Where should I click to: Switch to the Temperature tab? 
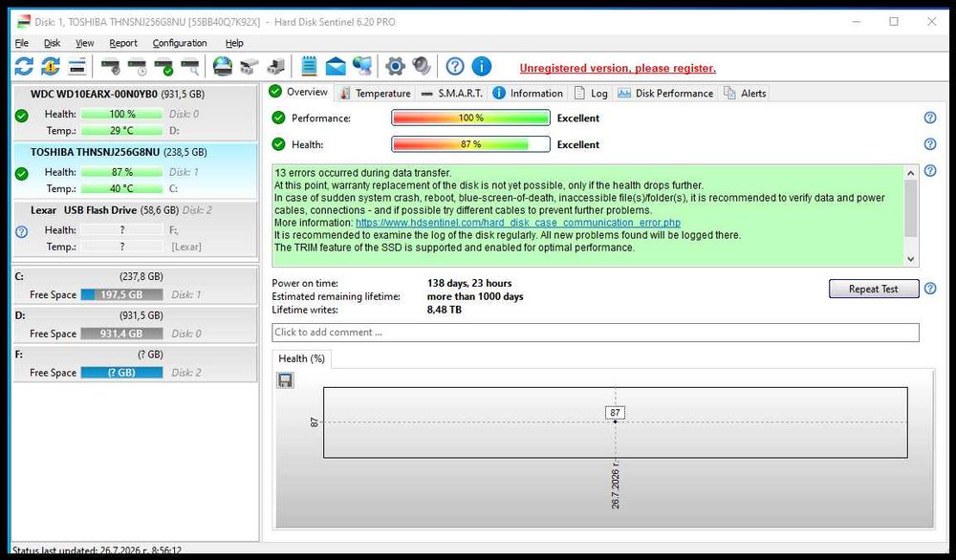[375, 94]
